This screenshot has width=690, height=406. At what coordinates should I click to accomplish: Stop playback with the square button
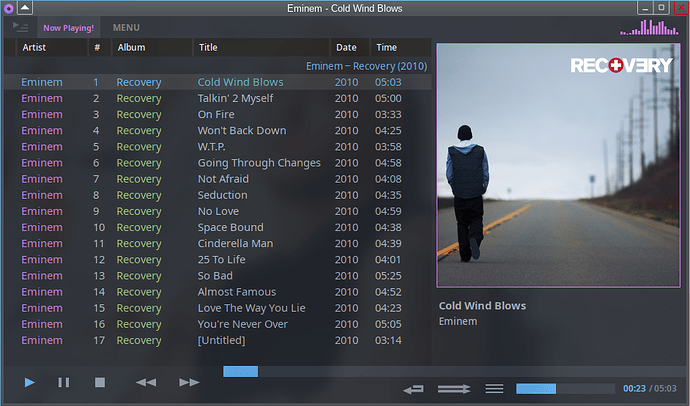click(x=99, y=382)
